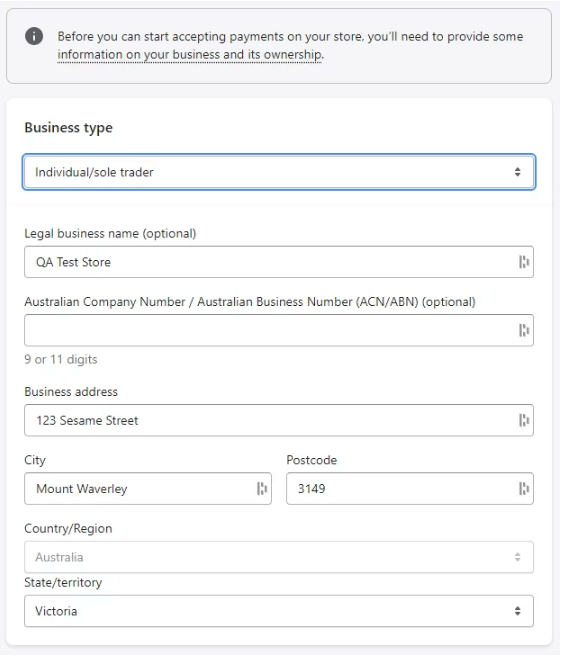Click the 'City' label
The width and height of the screenshot is (563, 660).
coord(35,460)
